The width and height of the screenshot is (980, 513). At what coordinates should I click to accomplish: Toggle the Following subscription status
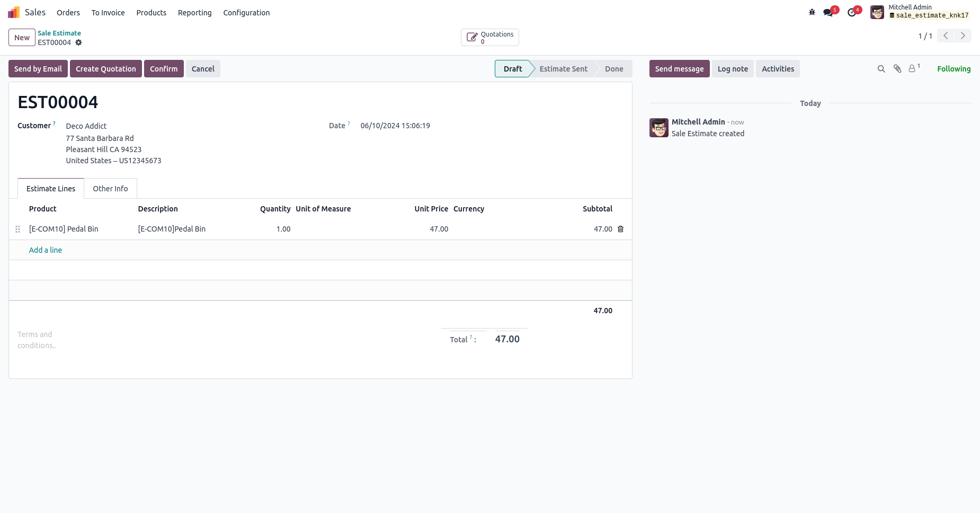click(x=954, y=69)
